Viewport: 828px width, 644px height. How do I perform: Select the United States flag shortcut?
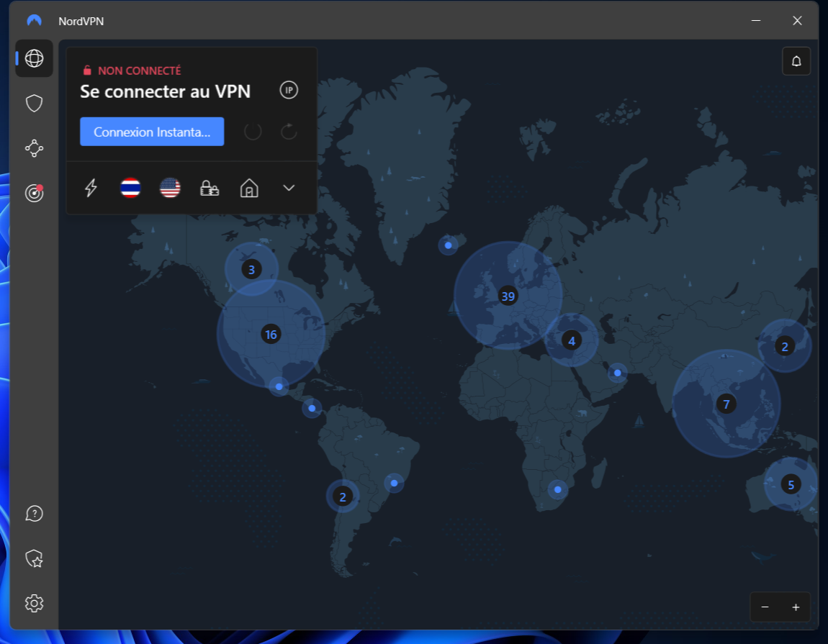pos(170,188)
